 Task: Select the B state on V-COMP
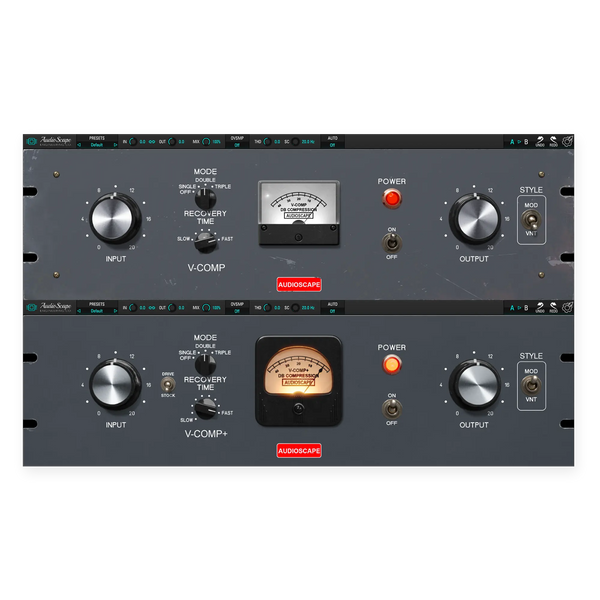526,142
